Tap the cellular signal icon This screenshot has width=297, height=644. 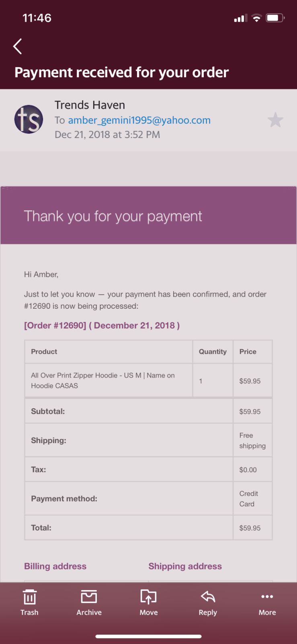tap(240, 19)
